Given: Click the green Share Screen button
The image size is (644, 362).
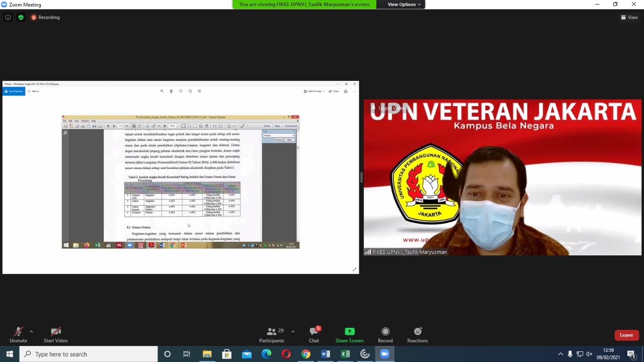Looking at the screenshot, I should (x=349, y=335).
